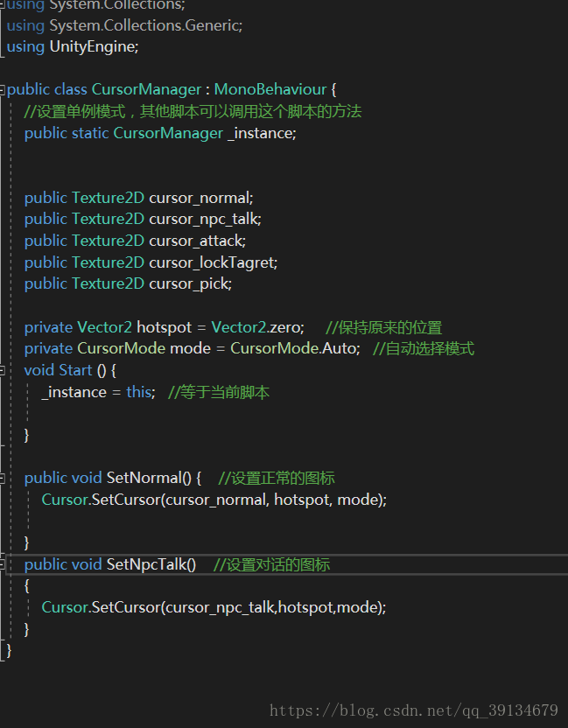Viewport: 568px width, 728px height.
Task: Click the comment "//设置对话的图标"
Action: pyautogui.click(x=271, y=565)
